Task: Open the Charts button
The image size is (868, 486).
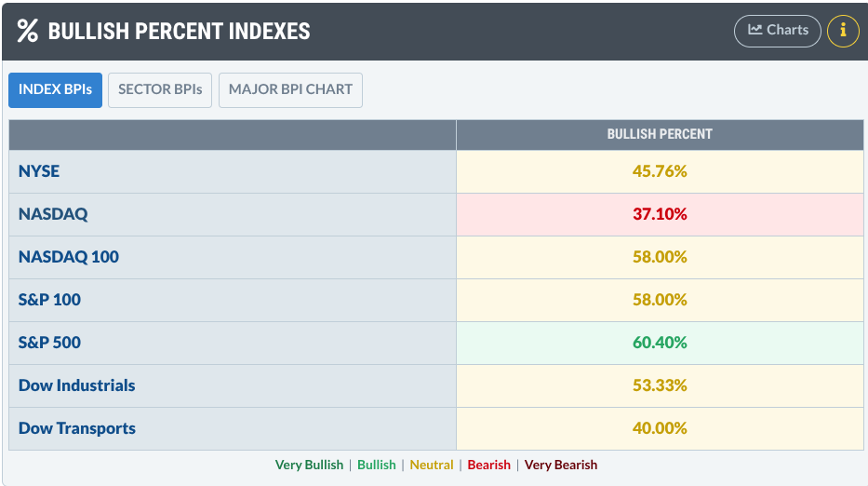Action: 778,31
